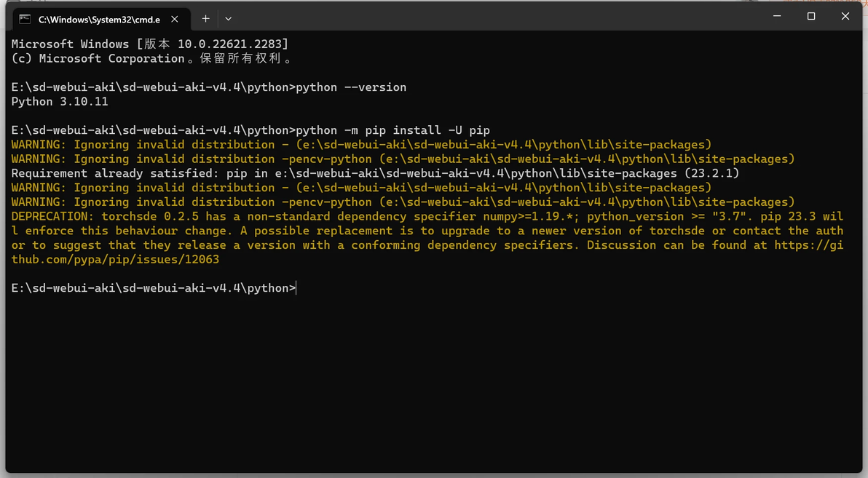The width and height of the screenshot is (868, 478).
Task: Click the "python --version" command text
Action: tap(351, 87)
